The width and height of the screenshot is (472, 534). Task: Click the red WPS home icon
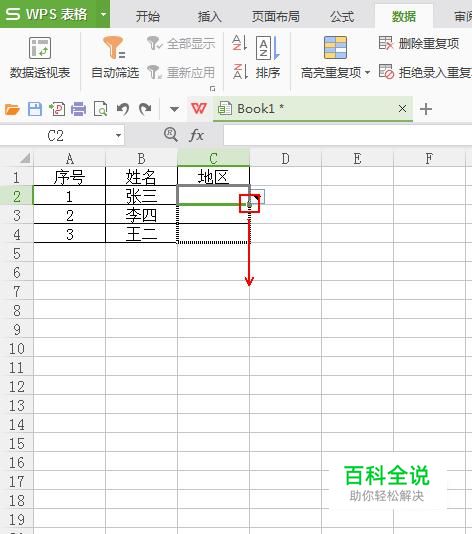199,109
